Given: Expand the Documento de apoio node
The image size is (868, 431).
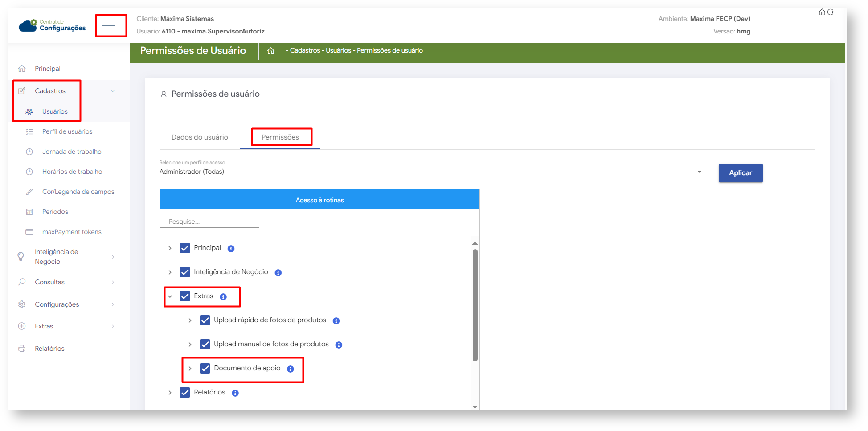Looking at the screenshot, I should point(190,369).
